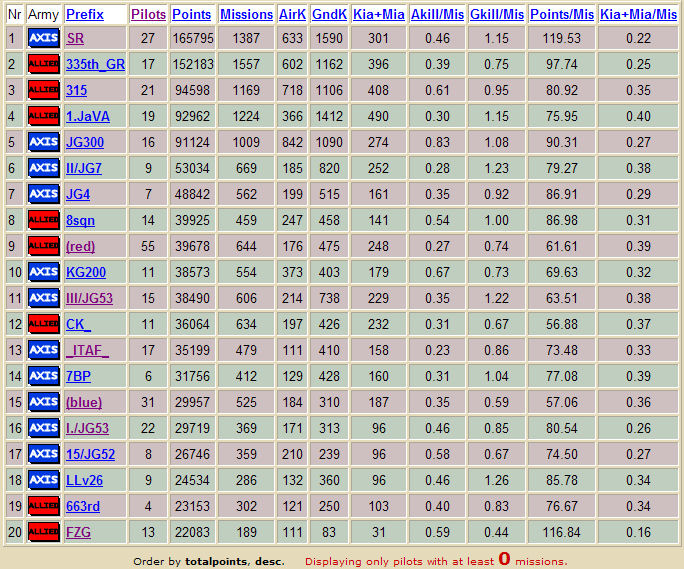This screenshot has width=684, height=569.
Task: Open the II/JG7 squadron link
Action: coord(84,168)
